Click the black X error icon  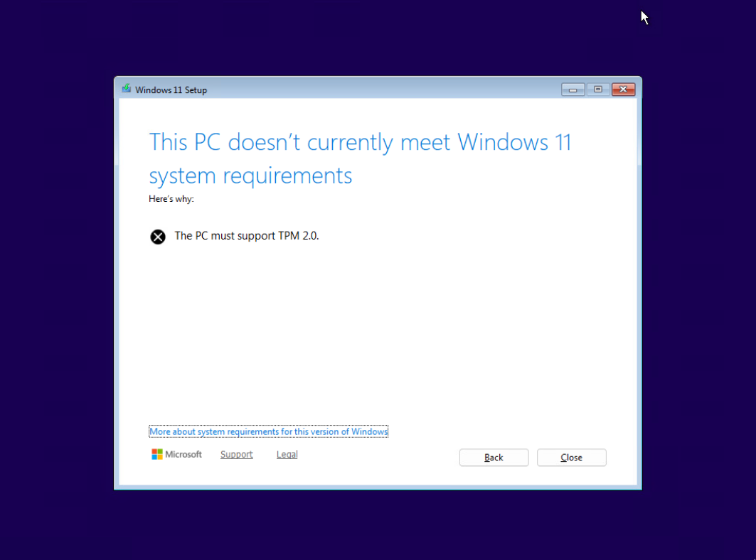pos(158,237)
